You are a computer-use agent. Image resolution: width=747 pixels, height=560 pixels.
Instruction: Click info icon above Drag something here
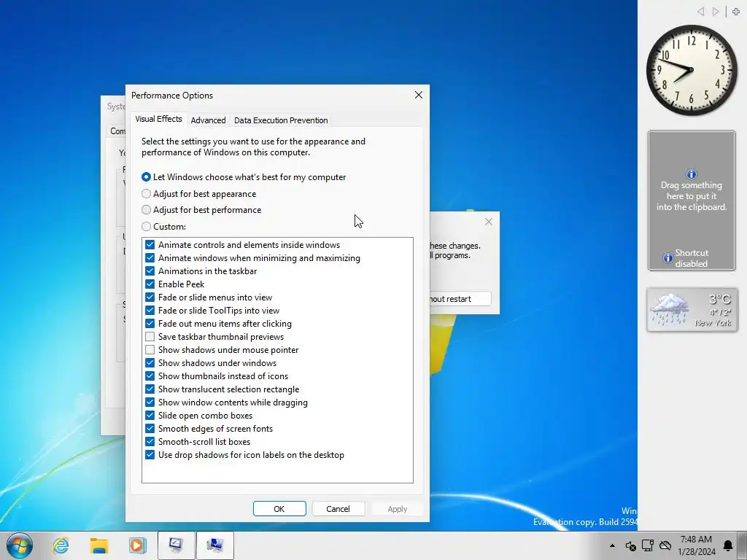(x=692, y=174)
